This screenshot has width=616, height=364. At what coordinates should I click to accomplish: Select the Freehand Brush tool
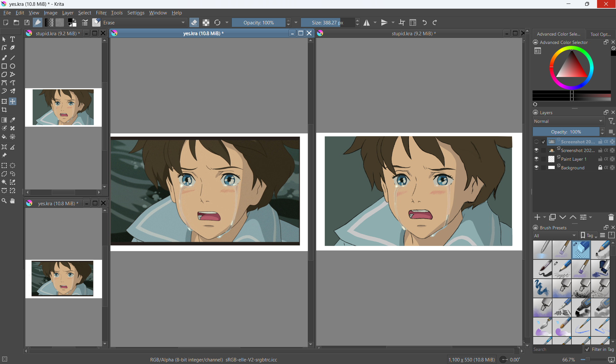4,58
